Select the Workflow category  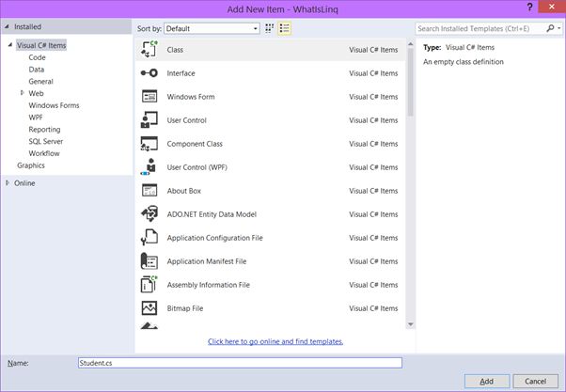[x=44, y=153]
